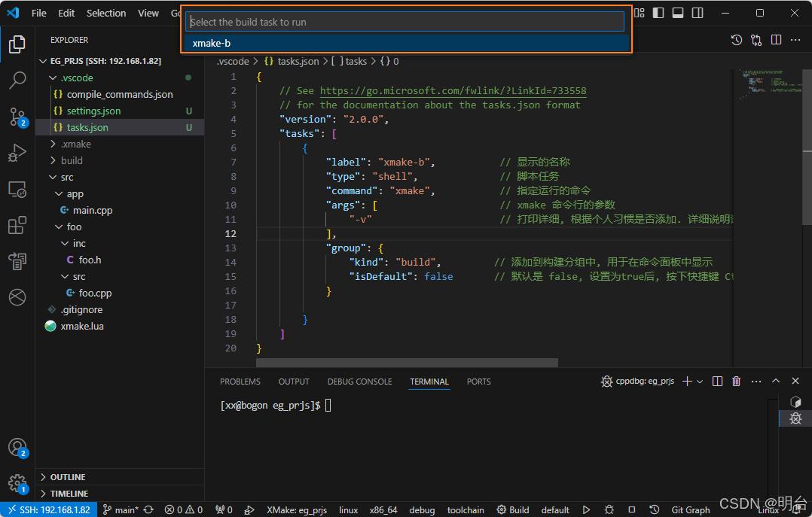Toggle the bottom Panel visibility
812x517 pixels.
click(x=678, y=13)
